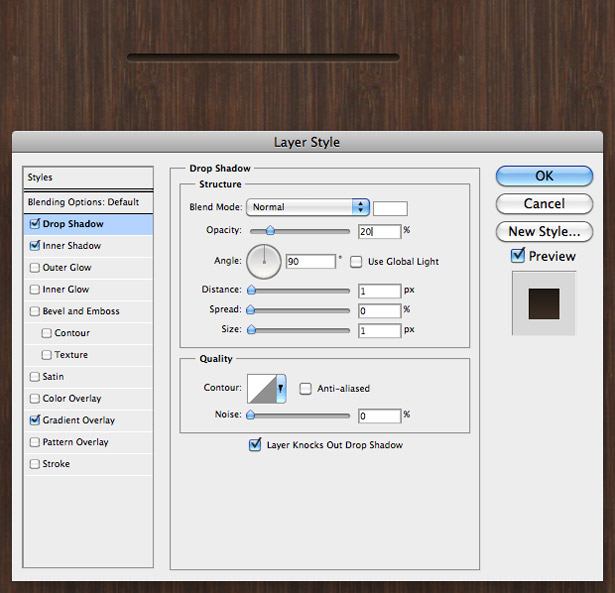Open the Bevel and Emboss settings label

point(81,311)
